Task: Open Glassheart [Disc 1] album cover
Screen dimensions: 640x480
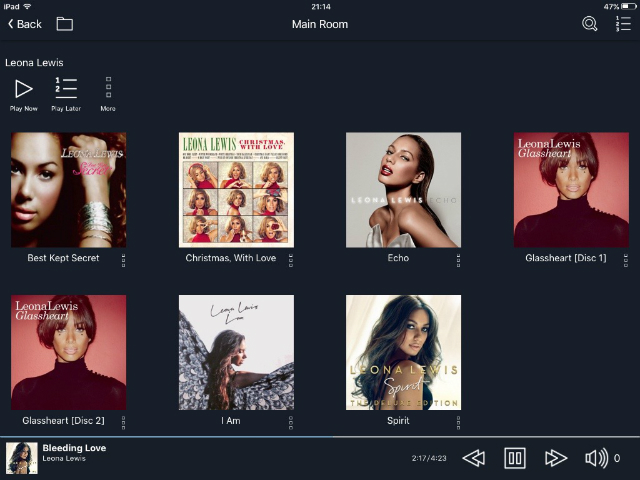Action: point(571,190)
